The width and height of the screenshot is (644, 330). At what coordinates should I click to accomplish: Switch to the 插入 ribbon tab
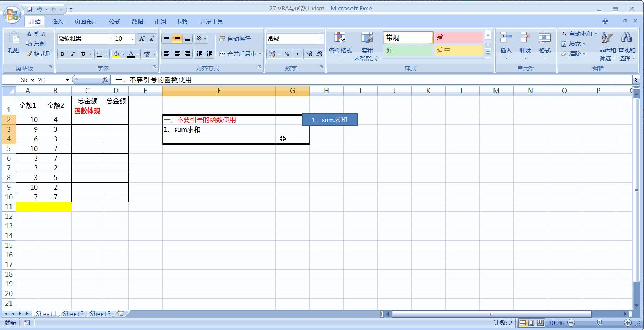(57, 22)
